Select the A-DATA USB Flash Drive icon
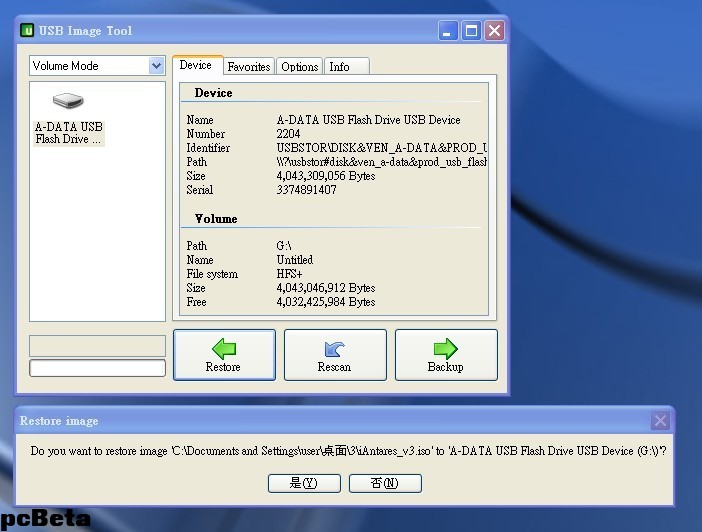This screenshot has width=702, height=532. (68, 100)
